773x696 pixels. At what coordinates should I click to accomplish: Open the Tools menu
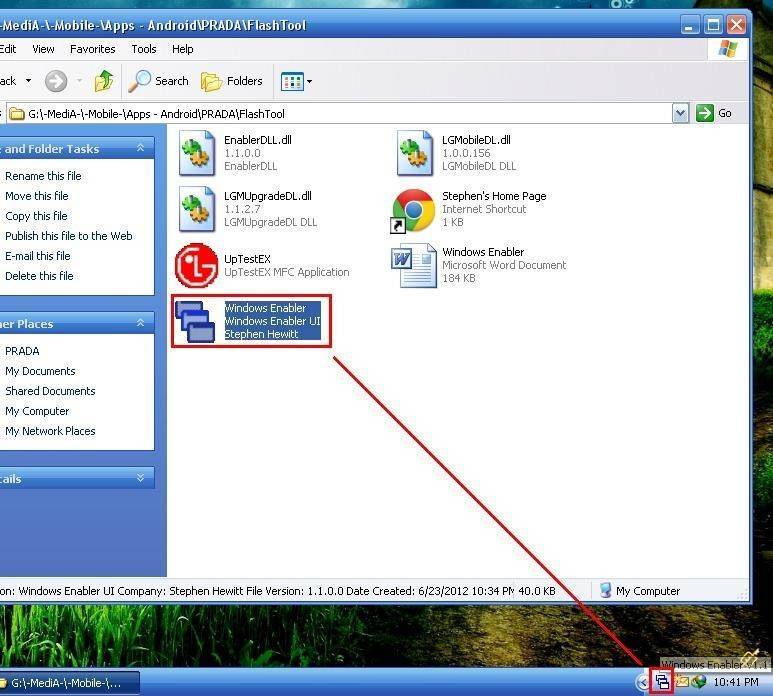coord(143,49)
